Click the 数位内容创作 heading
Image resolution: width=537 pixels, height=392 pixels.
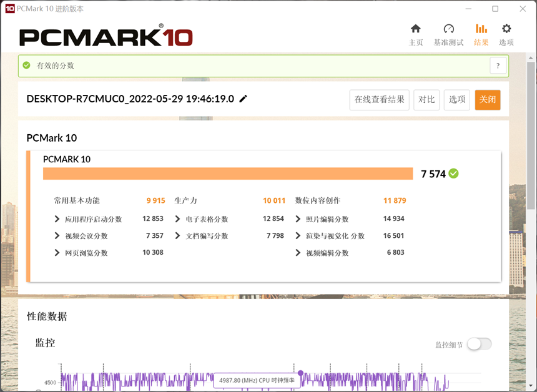pyautogui.click(x=318, y=200)
